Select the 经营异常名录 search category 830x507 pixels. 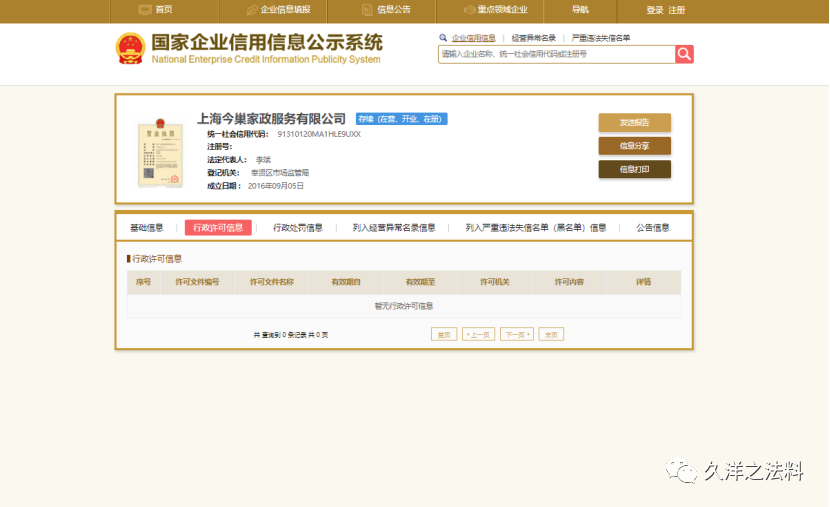click(x=533, y=37)
